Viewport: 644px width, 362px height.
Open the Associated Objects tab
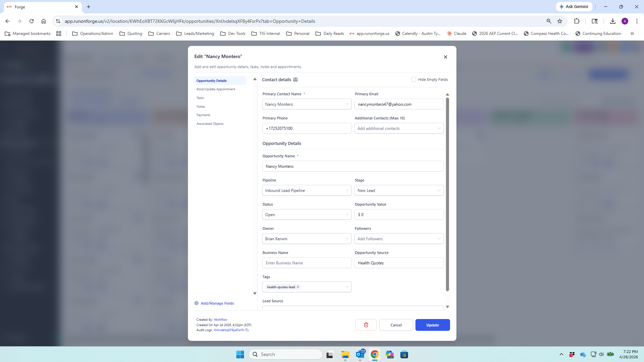coord(210,124)
